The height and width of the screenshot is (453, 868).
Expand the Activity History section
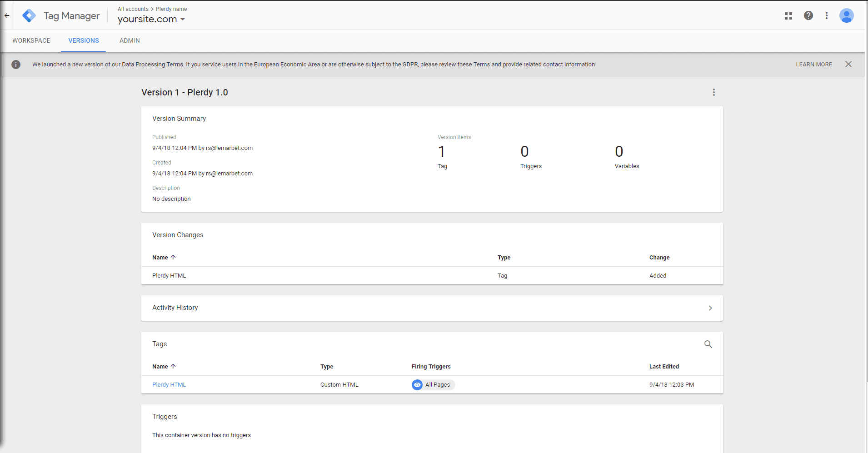[432, 308]
